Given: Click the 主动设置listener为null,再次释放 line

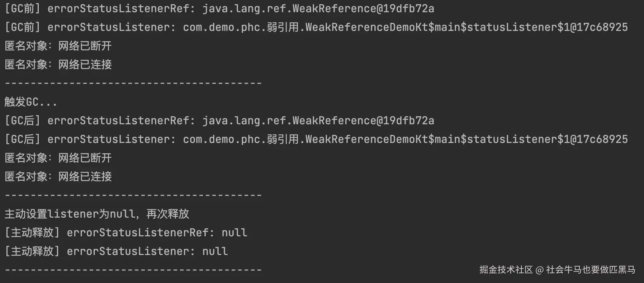Looking at the screenshot, I should [97, 214].
